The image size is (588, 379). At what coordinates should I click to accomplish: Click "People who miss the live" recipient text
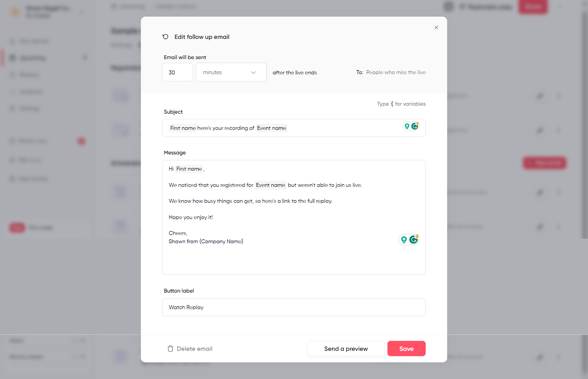(395, 72)
